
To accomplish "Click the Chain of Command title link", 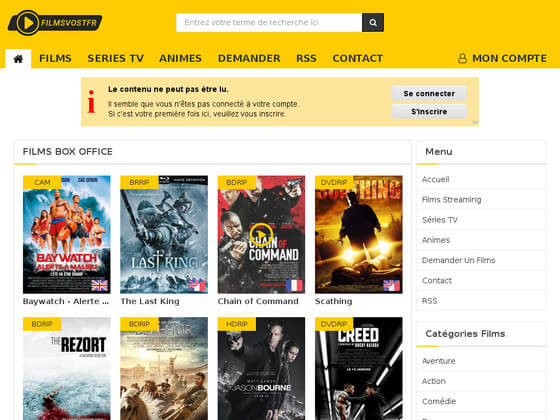I will coord(258,301).
